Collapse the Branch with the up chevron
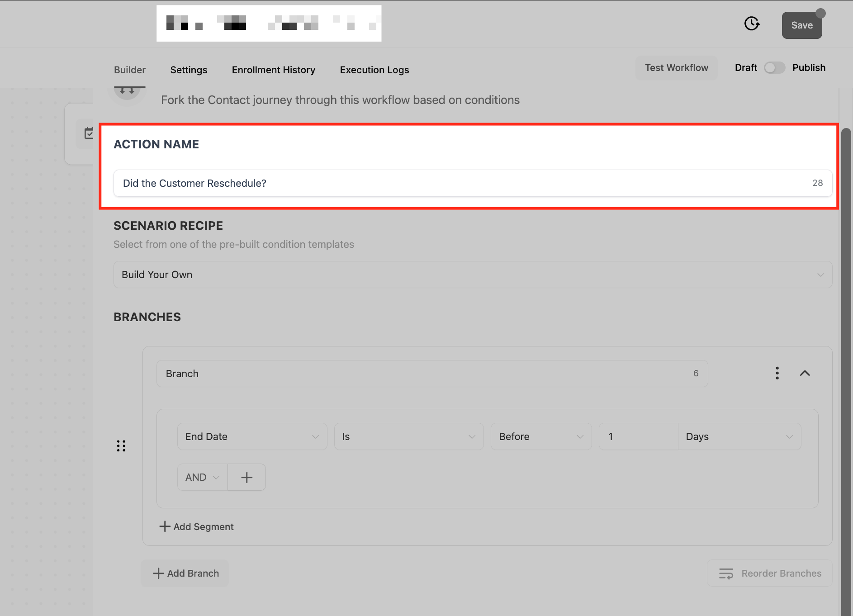This screenshot has height=616, width=853. click(805, 373)
